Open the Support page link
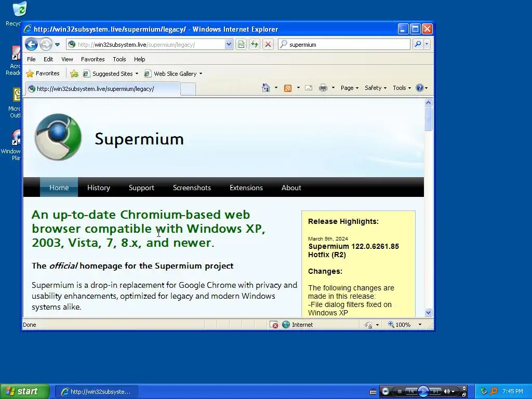Viewport: 532px width, 399px height. pyautogui.click(x=141, y=188)
